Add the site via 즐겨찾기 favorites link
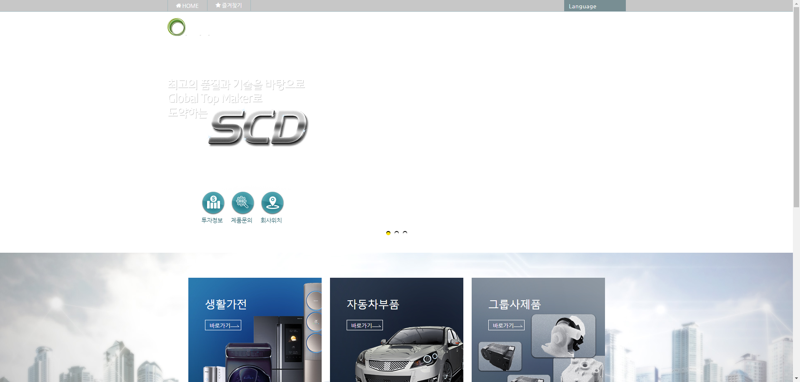Image resolution: width=800 pixels, height=382 pixels. click(x=229, y=6)
